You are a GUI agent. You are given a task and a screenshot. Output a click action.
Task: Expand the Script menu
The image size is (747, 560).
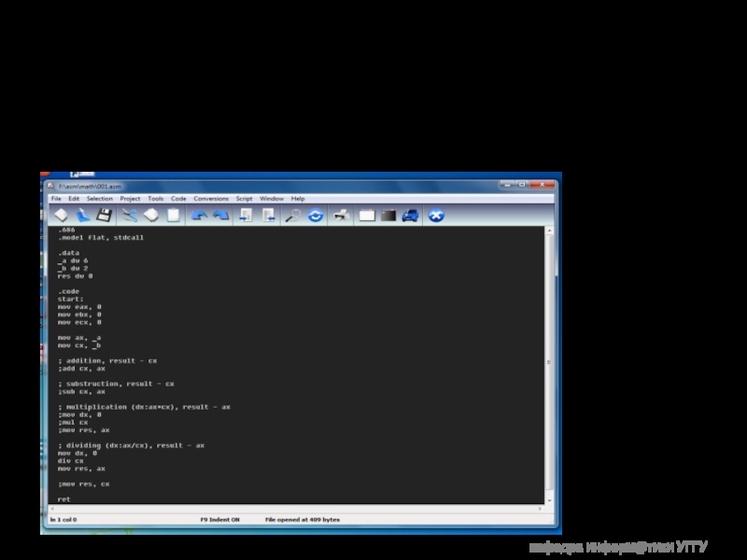coord(244,199)
